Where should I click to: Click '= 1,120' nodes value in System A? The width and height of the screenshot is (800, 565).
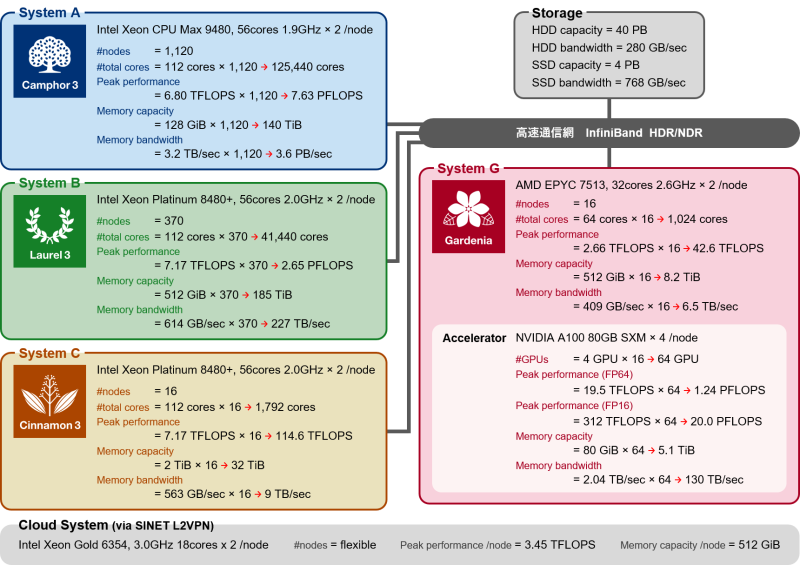point(174,51)
